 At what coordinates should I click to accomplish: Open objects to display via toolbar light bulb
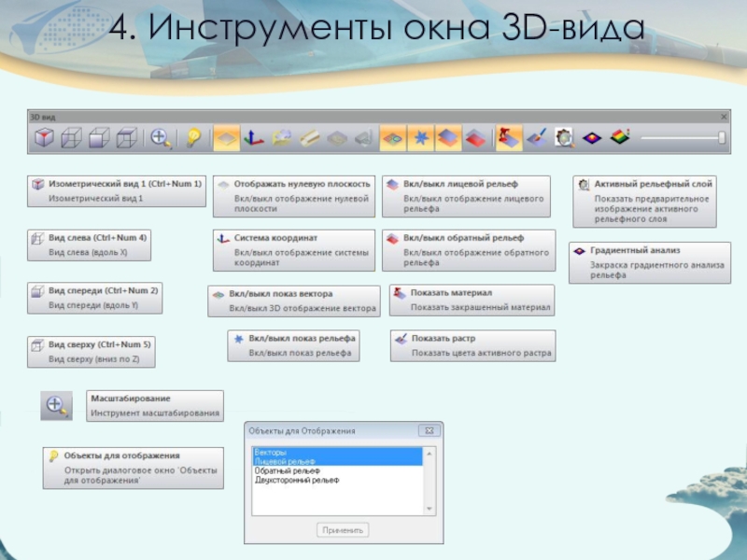[x=193, y=138]
